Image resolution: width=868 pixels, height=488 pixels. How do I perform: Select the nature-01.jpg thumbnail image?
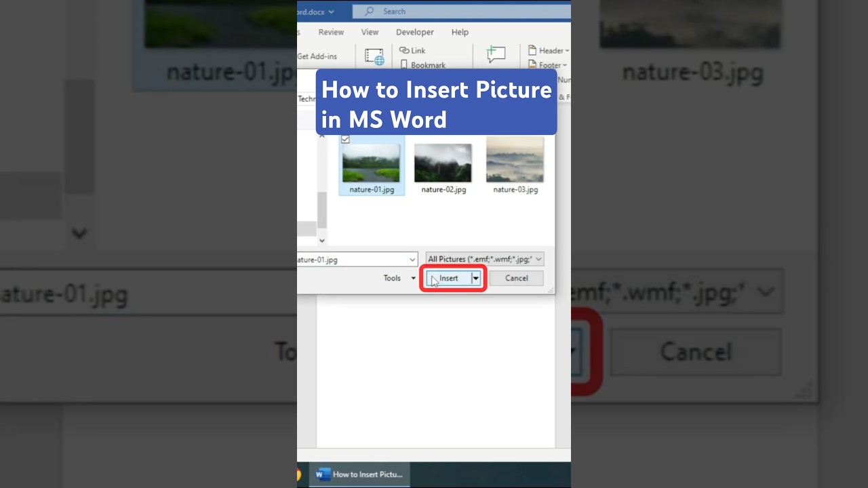371,163
